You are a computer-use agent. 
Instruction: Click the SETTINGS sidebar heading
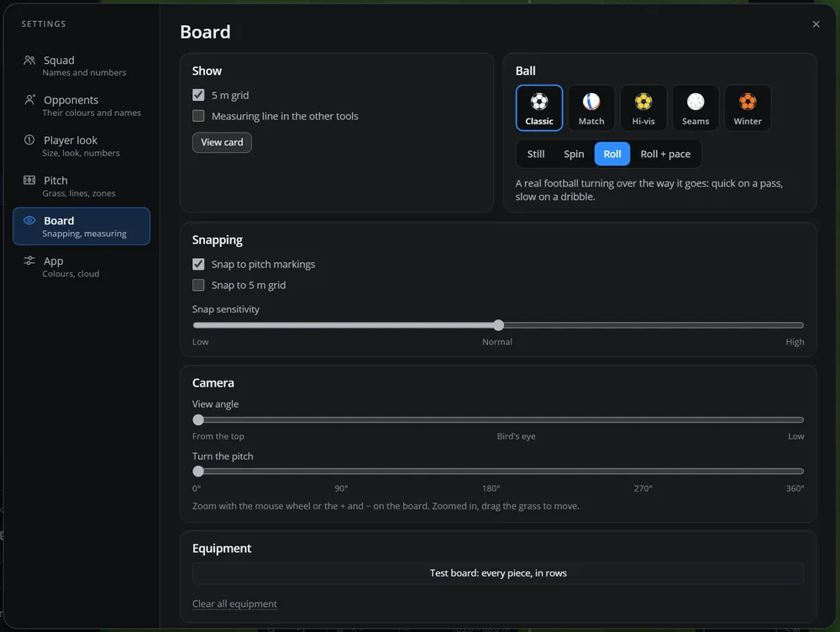click(x=44, y=24)
